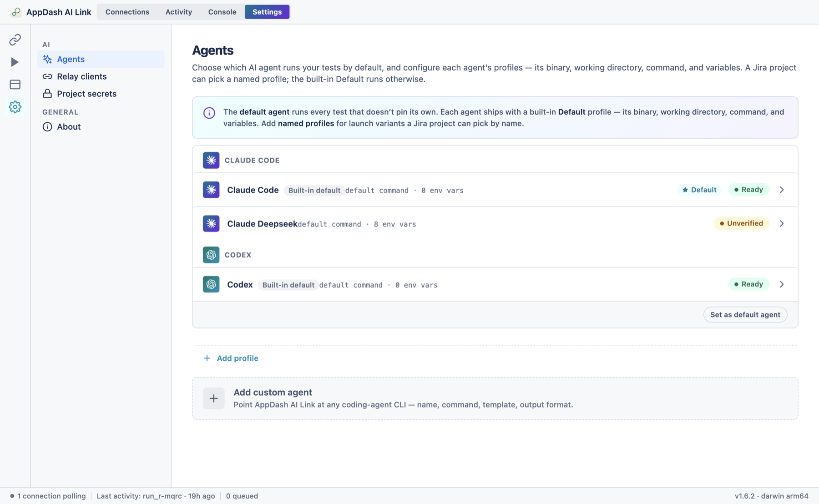Switch to the Activity tab
The height and width of the screenshot is (504, 819).
[x=179, y=12]
